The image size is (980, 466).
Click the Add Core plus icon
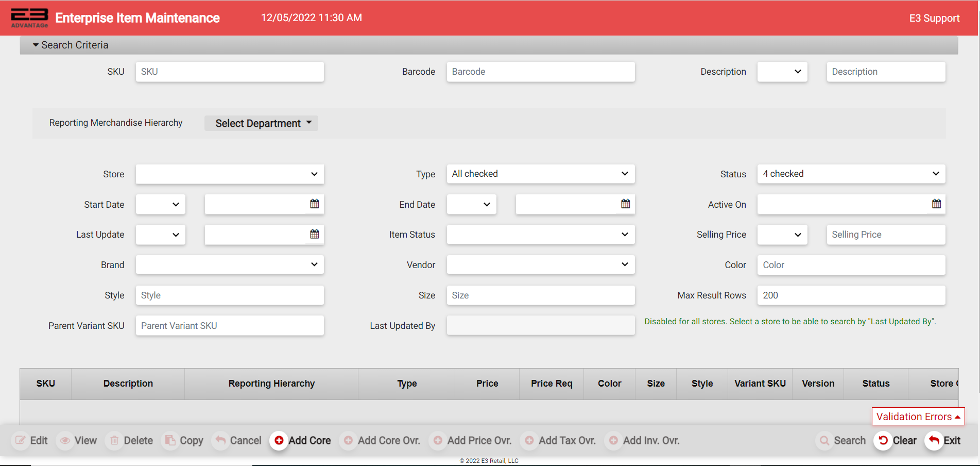click(279, 440)
